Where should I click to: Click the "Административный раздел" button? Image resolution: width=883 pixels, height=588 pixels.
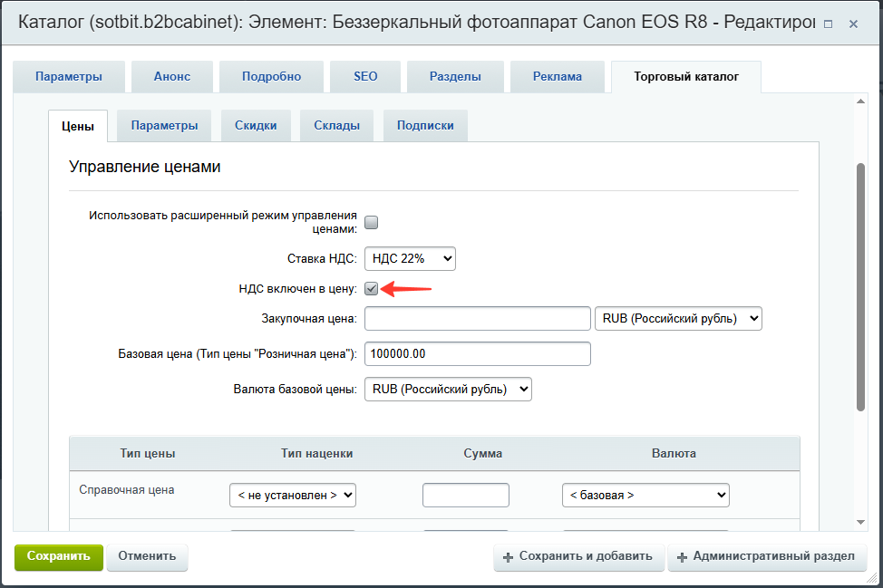pyautogui.click(x=766, y=556)
